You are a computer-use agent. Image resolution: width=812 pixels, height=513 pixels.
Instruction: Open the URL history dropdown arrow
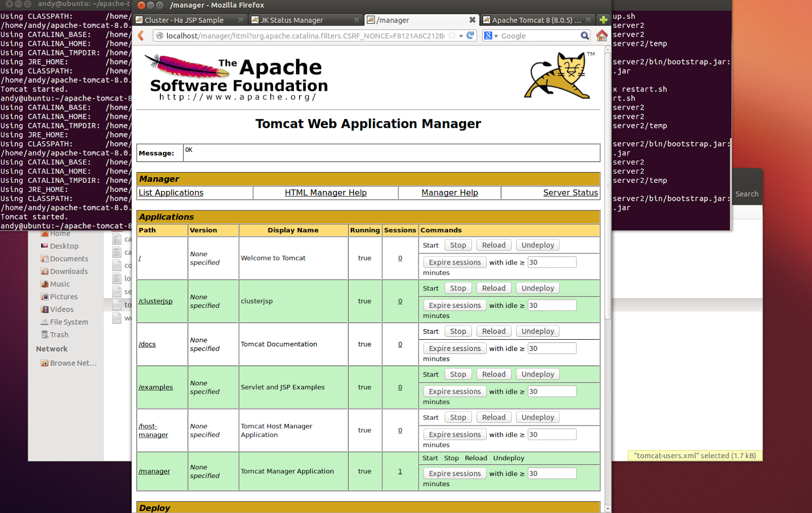coord(461,36)
